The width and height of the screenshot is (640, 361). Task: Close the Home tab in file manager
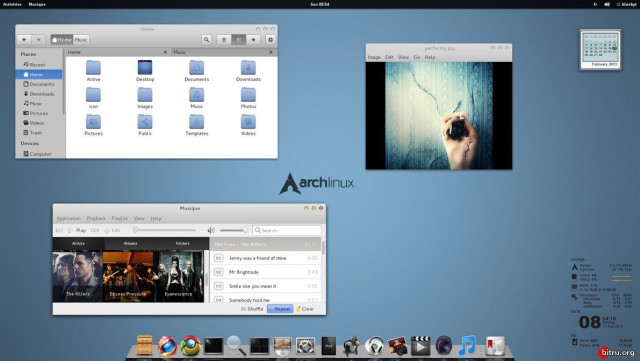(165, 52)
